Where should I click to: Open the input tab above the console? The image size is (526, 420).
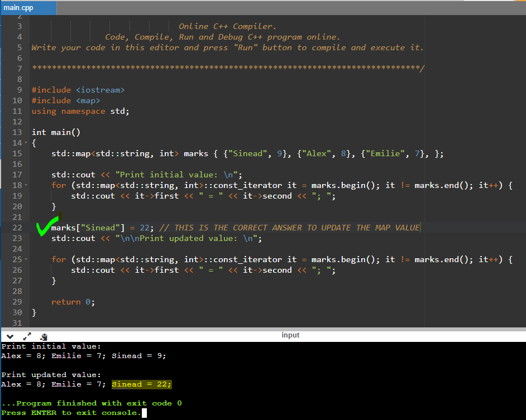[x=290, y=335]
